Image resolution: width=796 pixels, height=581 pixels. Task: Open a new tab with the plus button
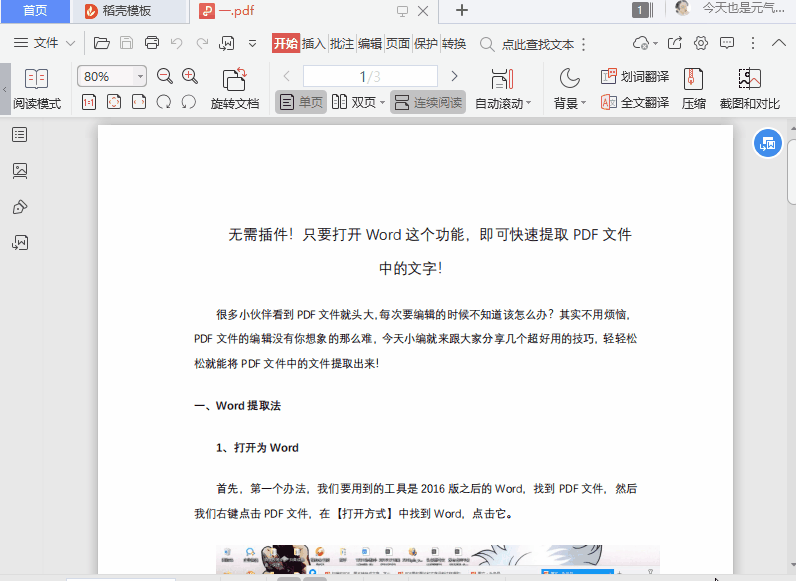(461, 11)
